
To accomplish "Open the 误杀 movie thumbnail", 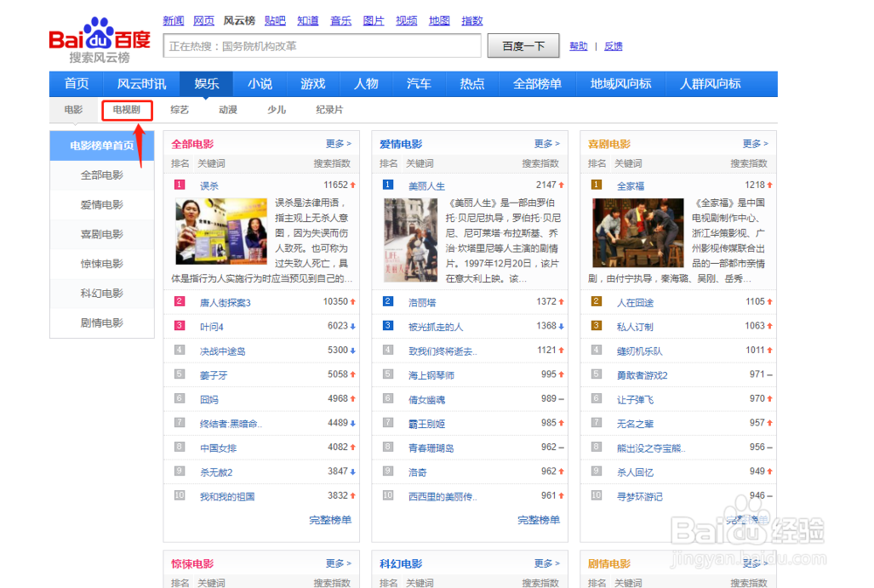I will pos(221,232).
